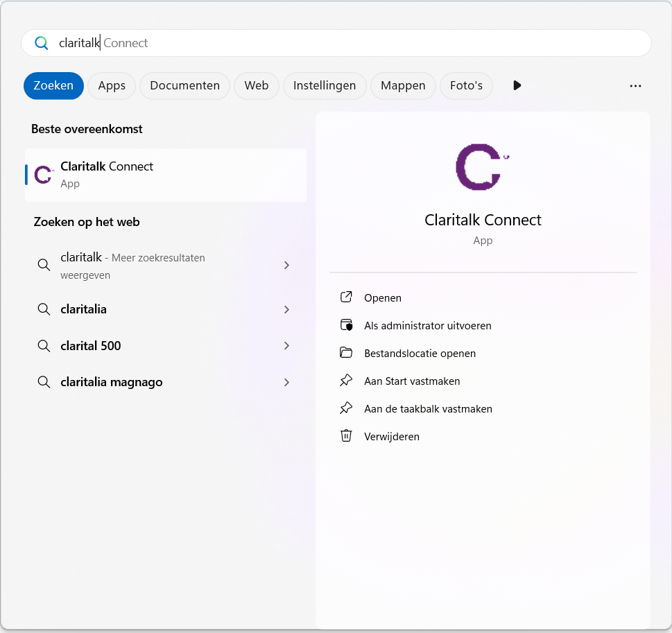Open the Claritalk Connect best match result
This screenshot has width=672, height=633.
click(x=166, y=175)
